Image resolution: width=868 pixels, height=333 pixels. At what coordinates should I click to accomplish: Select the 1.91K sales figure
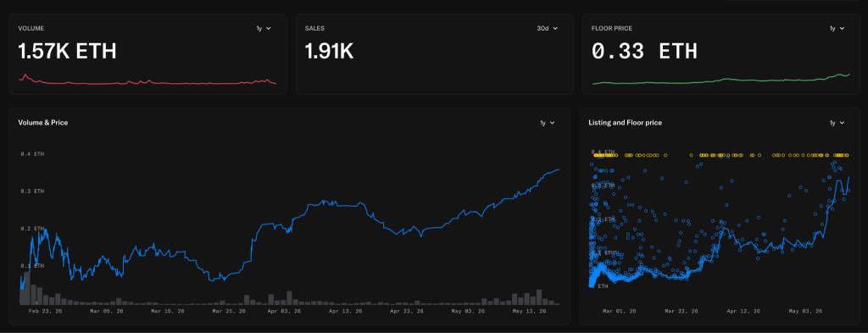329,52
